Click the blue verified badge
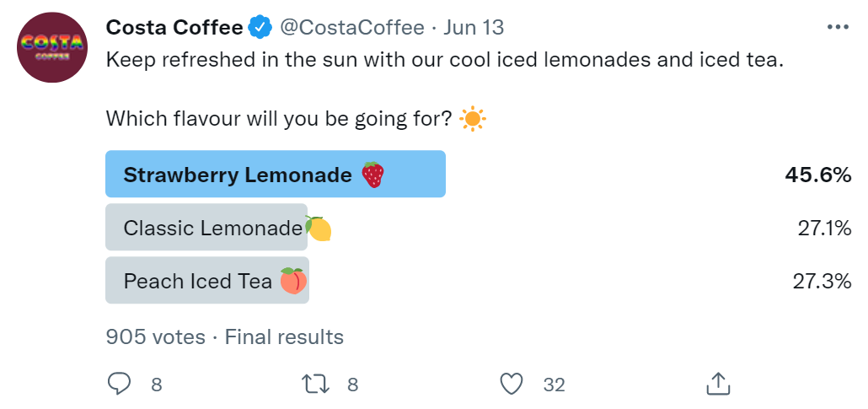Image resolution: width=868 pixels, height=409 pixels. pyautogui.click(x=260, y=28)
